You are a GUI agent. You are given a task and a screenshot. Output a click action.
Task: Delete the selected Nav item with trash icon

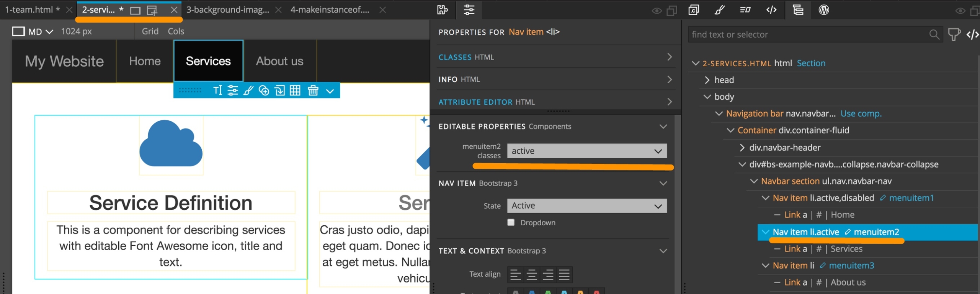tap(313, 90)
